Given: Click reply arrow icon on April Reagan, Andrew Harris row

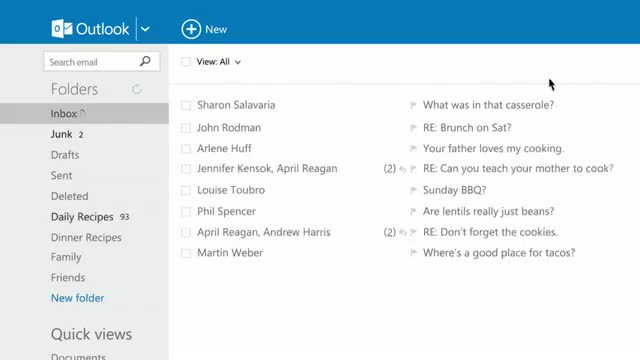Looking at the screenshot, I should click(x=403, y=233).
